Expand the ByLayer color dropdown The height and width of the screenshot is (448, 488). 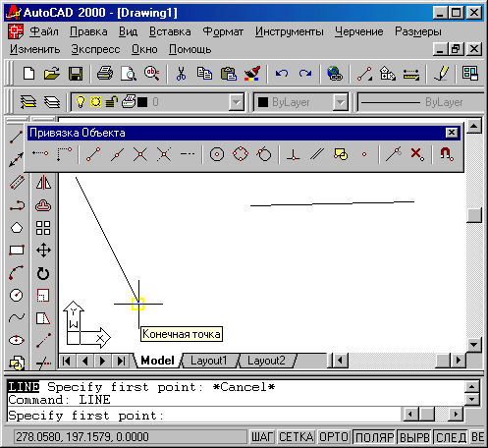[341, 102]
